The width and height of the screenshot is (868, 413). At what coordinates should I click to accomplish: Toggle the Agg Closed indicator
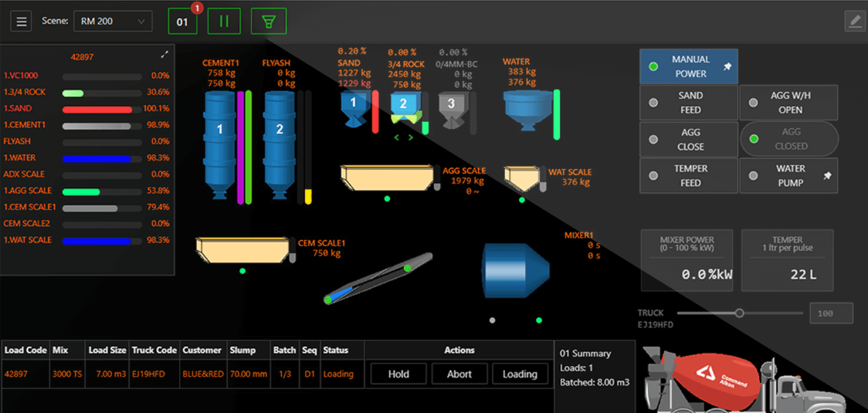pyautogui.click(x=789, y=139)
